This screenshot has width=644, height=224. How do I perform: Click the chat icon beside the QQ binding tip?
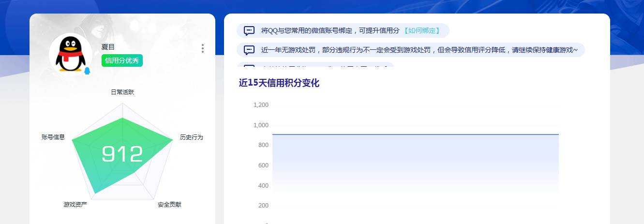249,31
